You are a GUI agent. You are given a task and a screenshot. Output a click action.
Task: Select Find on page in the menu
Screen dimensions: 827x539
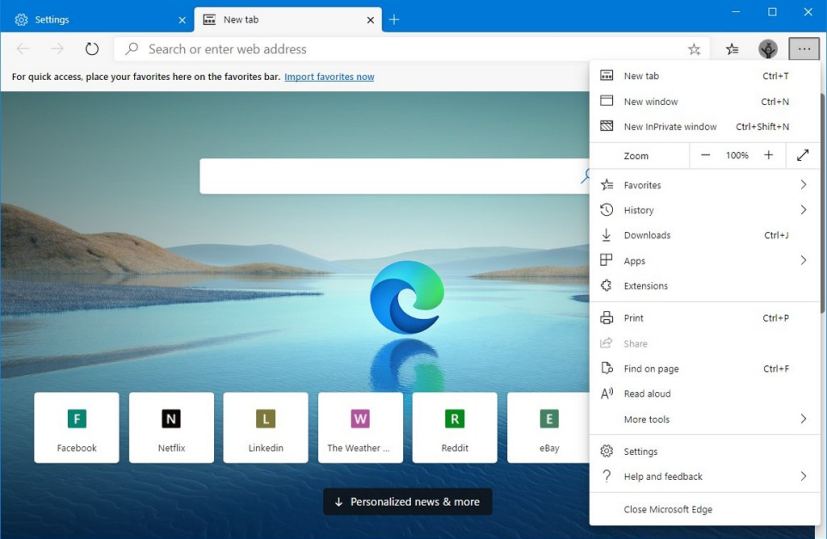point(705,369)
